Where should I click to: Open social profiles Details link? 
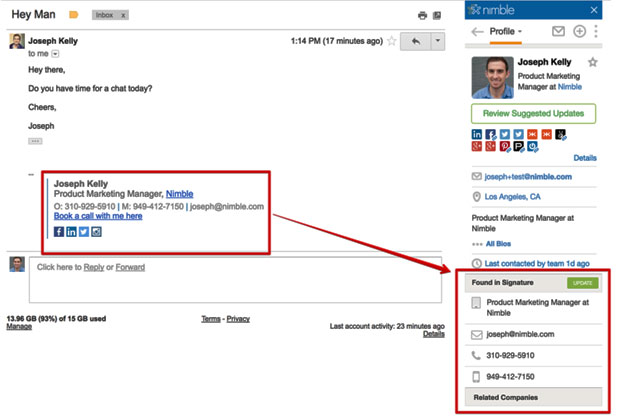pyautogui.click(x=585, y=158)
